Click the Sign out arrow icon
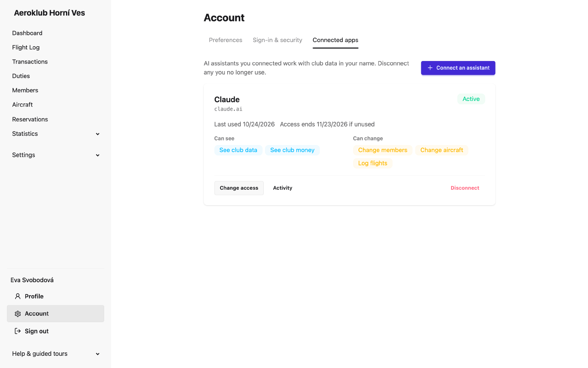 pyautogui.click(x=18, y=331)
